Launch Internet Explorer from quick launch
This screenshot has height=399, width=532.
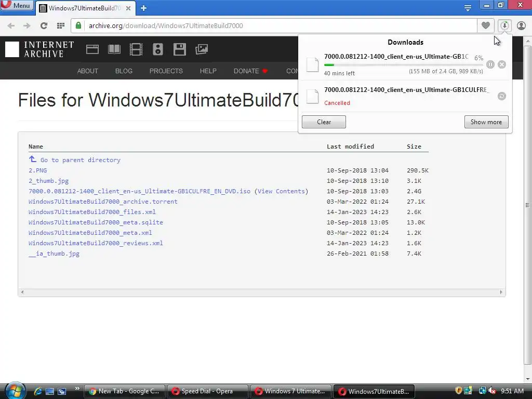tap(38, 391)
